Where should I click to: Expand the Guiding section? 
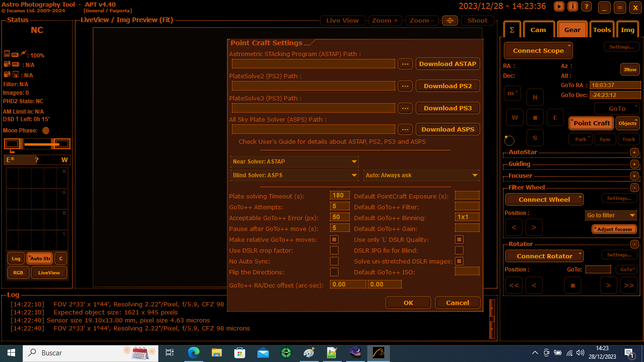coord(635,164)
